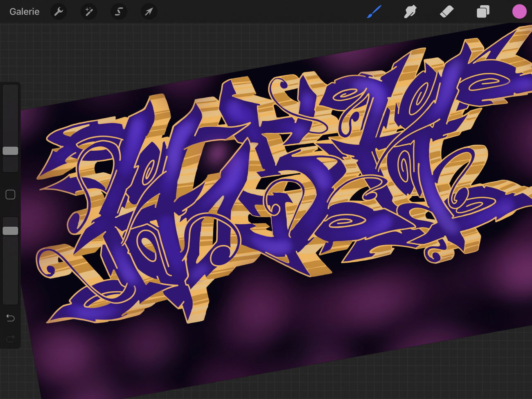Activate the Eraser tool

[446, 11]
